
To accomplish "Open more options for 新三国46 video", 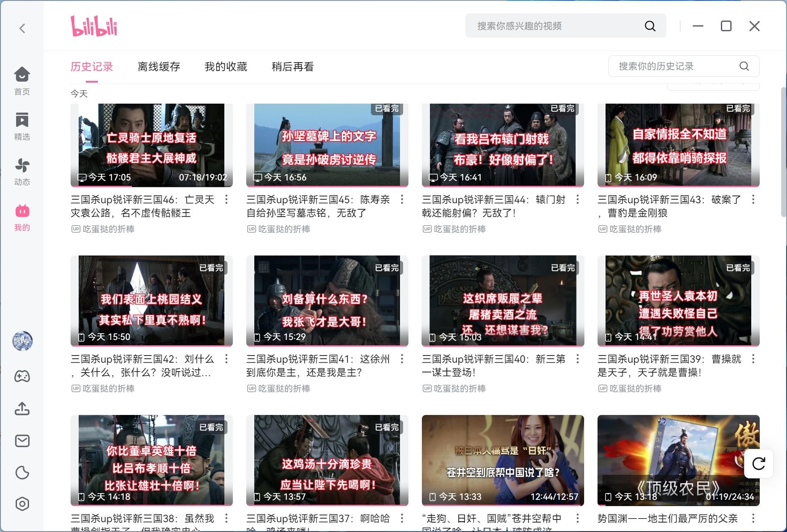I will point(227,200).
